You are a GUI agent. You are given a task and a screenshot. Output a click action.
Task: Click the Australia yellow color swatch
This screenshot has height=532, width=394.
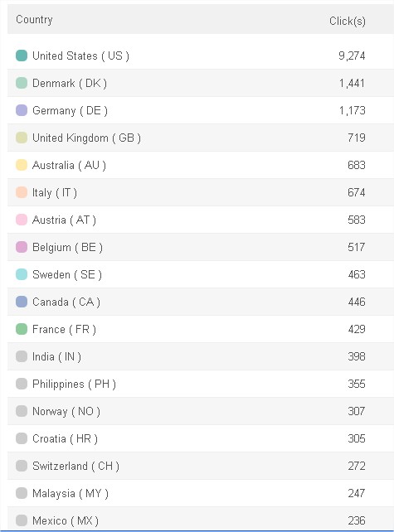(x=22, y=165)
